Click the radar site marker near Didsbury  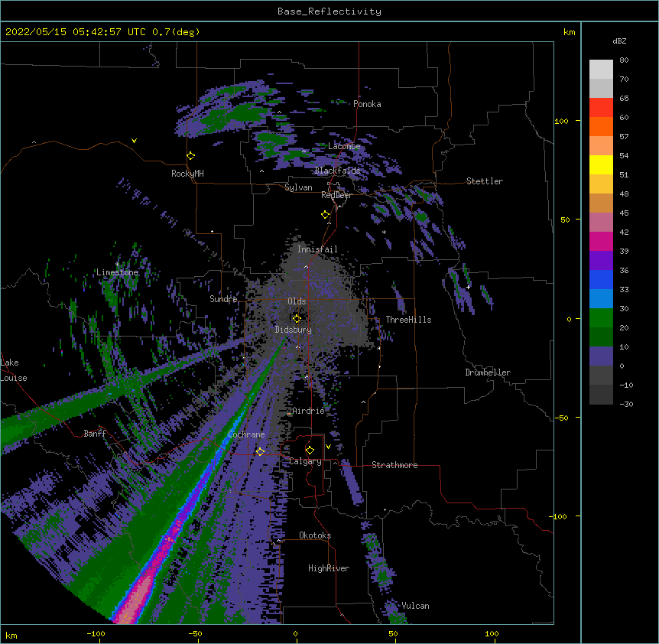coord(297,318)
